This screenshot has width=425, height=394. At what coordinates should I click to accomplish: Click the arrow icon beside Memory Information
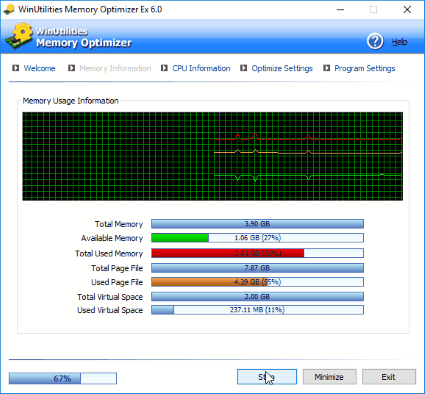(71, 68)
